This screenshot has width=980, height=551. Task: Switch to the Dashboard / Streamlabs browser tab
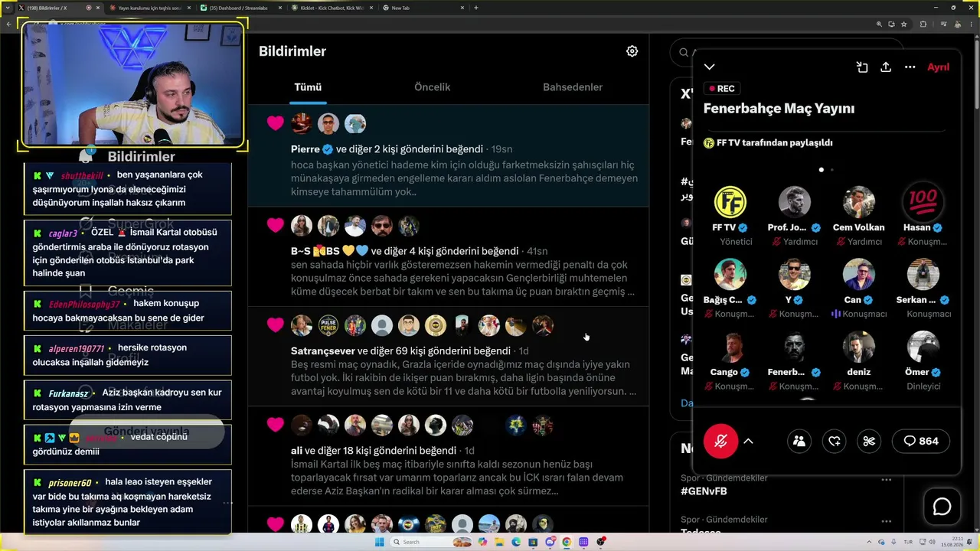pos(241,8)
